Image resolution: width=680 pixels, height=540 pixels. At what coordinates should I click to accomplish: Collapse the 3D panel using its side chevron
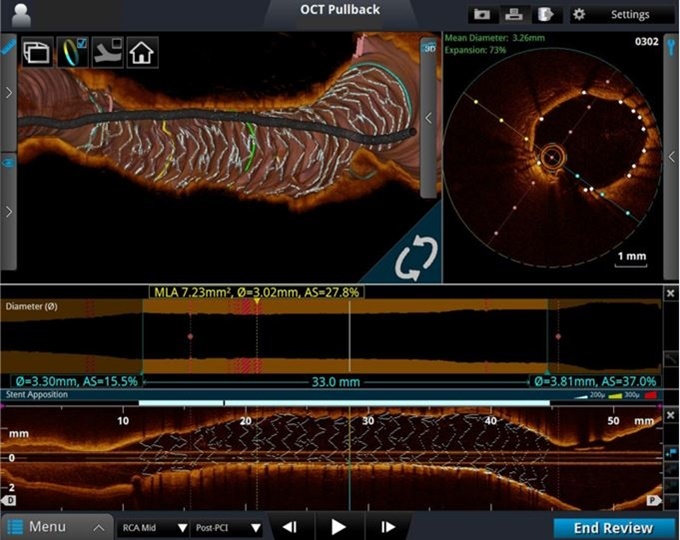click(x=428, y=118)
